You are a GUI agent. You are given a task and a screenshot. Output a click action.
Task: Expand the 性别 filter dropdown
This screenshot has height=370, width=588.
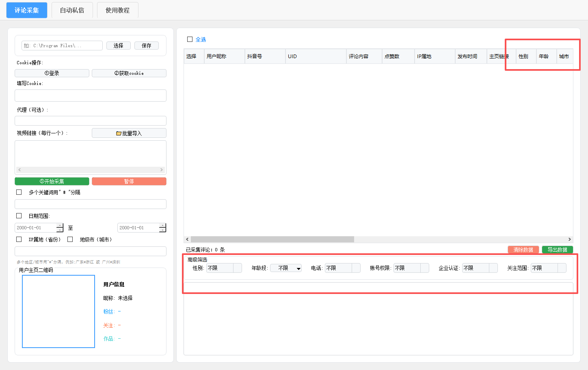tap(237, 268)
